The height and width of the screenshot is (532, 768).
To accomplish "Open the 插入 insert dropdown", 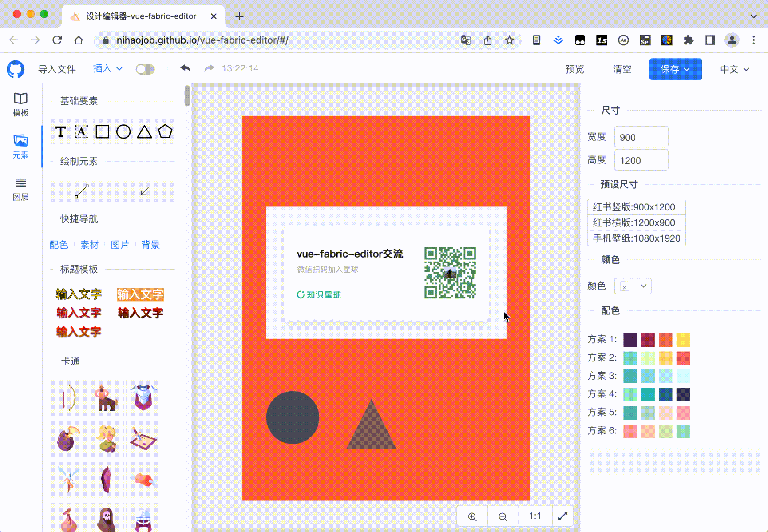I will click(x=107, y=68).
